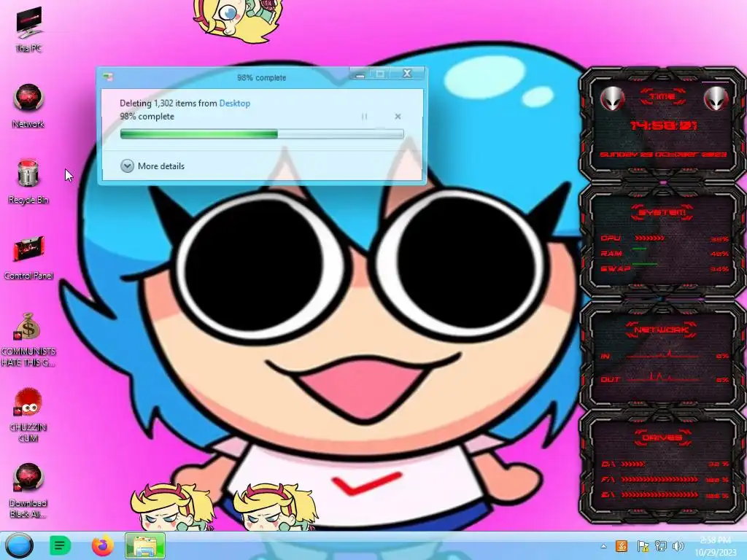Open the green notes app in taskbar
747x560 pixels.
tap(60, 545)
